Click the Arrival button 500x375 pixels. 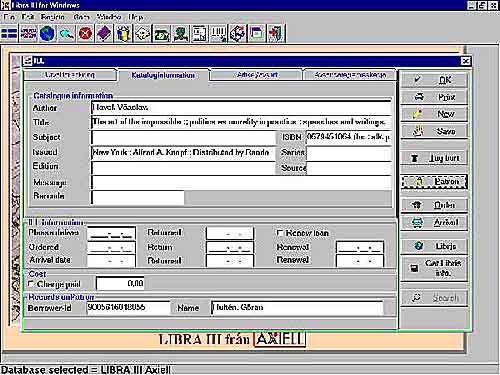(x=434, y=222)
